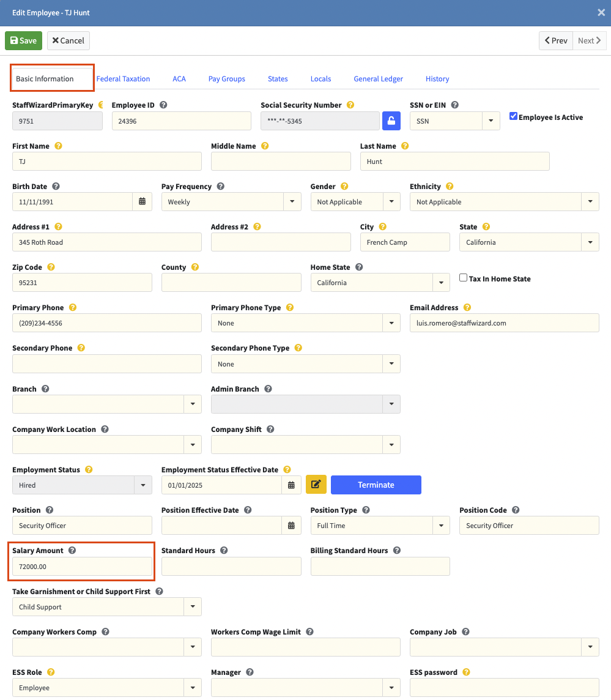611x700 pixels.
Task: Click into the Salary Amount field
Action: pyautogui.click(x=82, y=567)
